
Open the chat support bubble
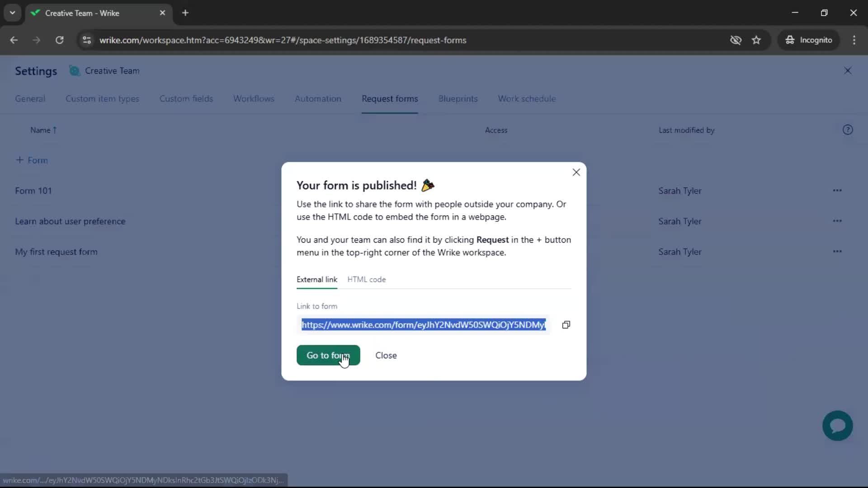click(x=837, y=426)
